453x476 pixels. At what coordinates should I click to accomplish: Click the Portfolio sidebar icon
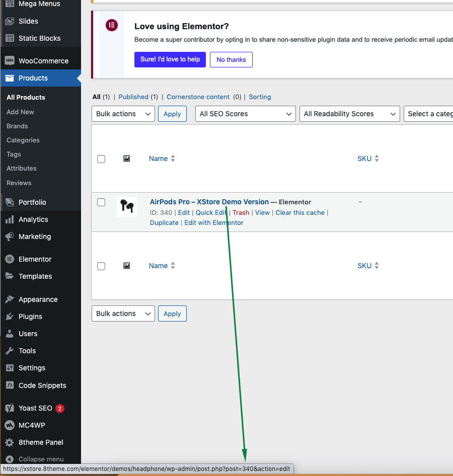click(x=10, y=202)
